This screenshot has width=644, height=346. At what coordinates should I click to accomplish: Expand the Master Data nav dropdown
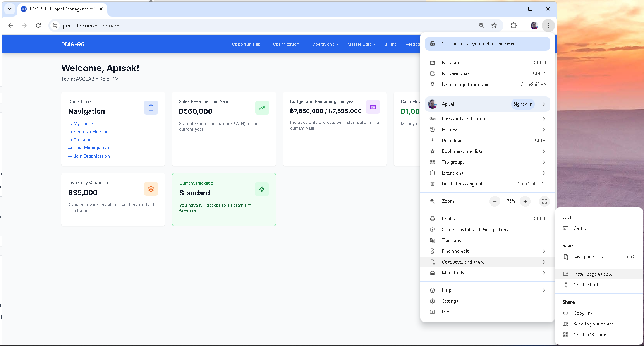[361, 44]
